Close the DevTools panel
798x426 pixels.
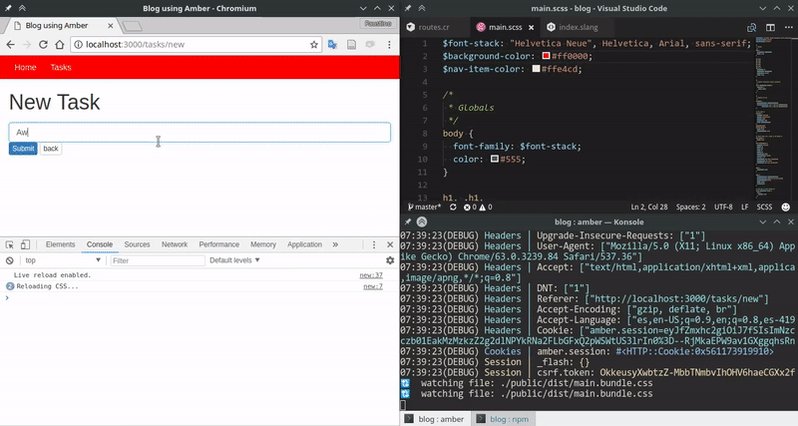[x=390, y=245]
